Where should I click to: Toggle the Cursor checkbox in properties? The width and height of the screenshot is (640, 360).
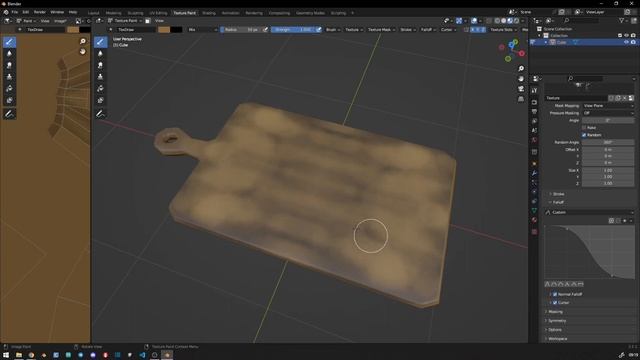555,303
